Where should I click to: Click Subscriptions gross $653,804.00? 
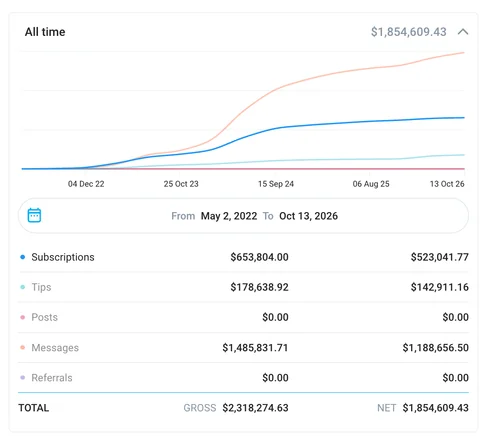tap(259, 257)
